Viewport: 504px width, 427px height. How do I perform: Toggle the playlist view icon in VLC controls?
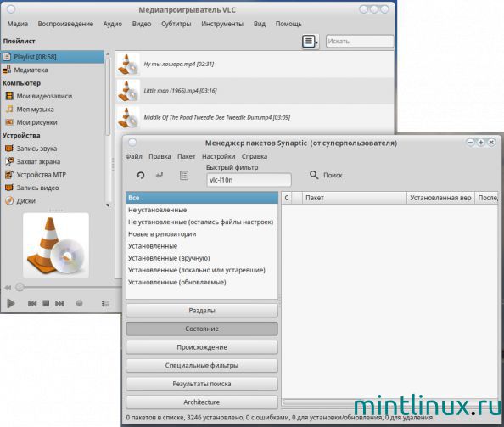pos(105,304)
